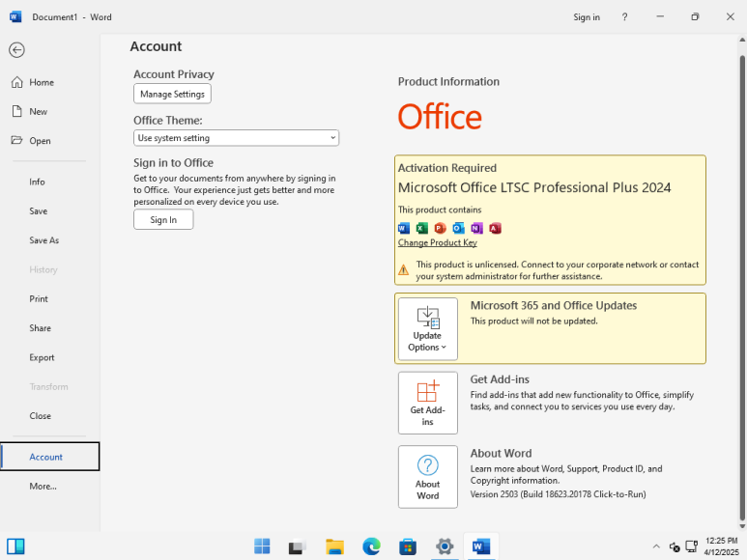Click the network display tray icon
Viewport: 747px width, 560px height.
point(691,546)
